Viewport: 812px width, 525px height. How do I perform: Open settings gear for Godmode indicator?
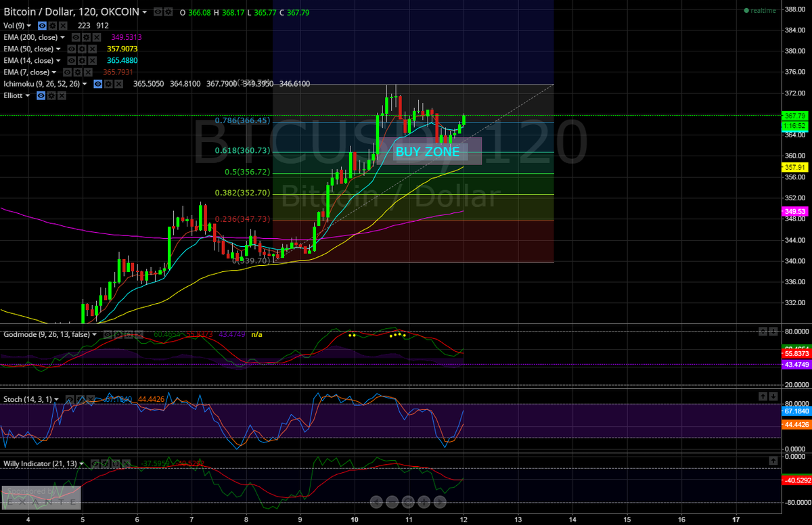(x=118, y=334)
